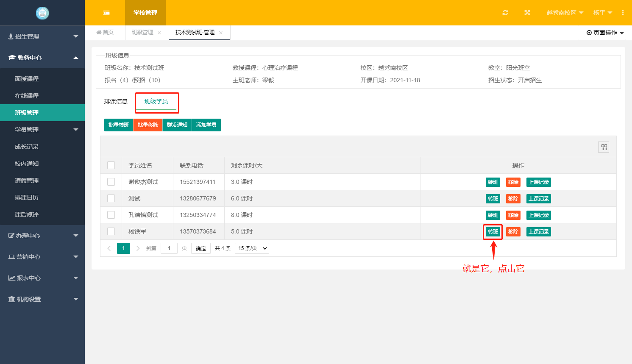Open the vertical three-dot more menu

pos(622,13)
